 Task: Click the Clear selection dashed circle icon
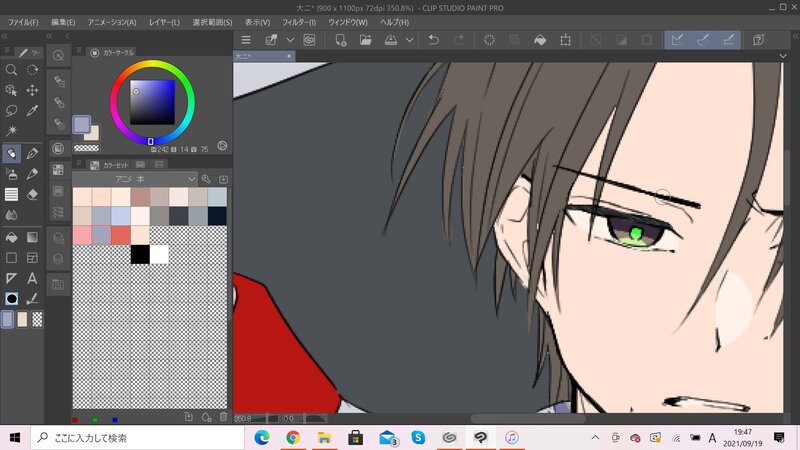(489, 40)
